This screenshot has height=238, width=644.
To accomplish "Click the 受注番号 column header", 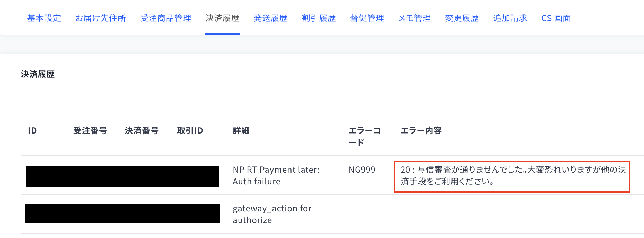I will [90, 131].
